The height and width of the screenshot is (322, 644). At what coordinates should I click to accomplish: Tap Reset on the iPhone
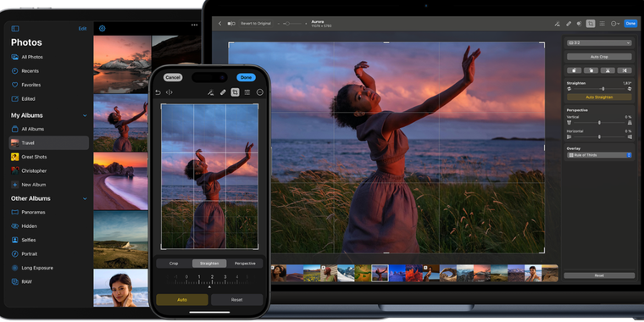point(236,299)
